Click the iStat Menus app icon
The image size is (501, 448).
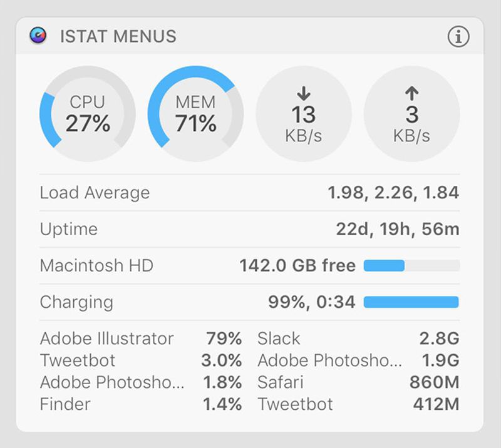click(x=38, y=36)
